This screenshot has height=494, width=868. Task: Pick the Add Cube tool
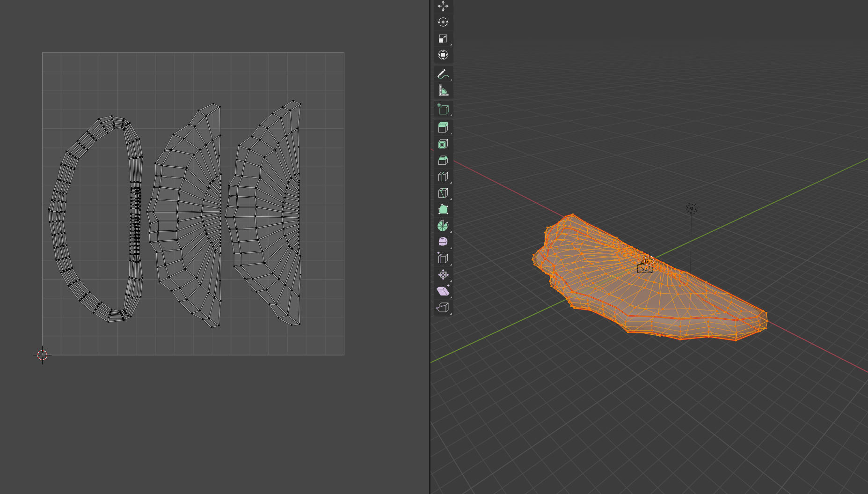tap(443, 109)
